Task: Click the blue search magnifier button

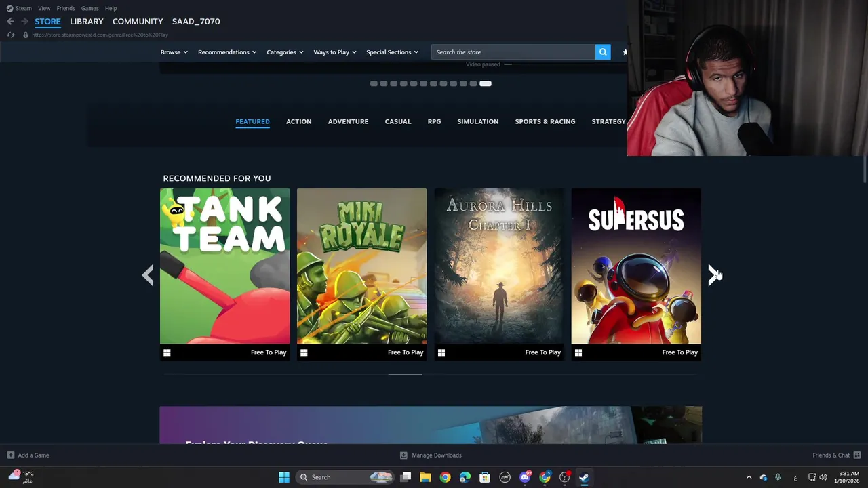Action: pos(603,52)
